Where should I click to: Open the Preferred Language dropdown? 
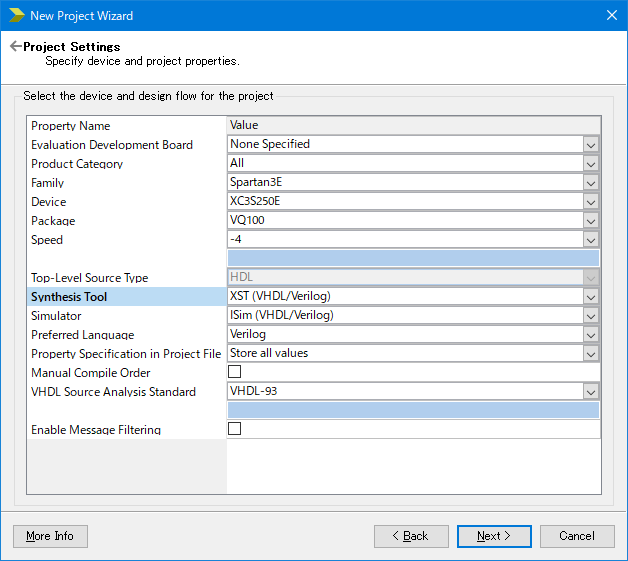pos(591,335)
